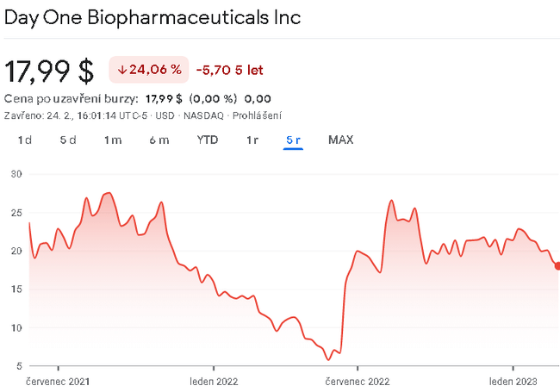Click the red end-point dot on chart line
This screenshot has height=392, width=560.
pos(557,266)
